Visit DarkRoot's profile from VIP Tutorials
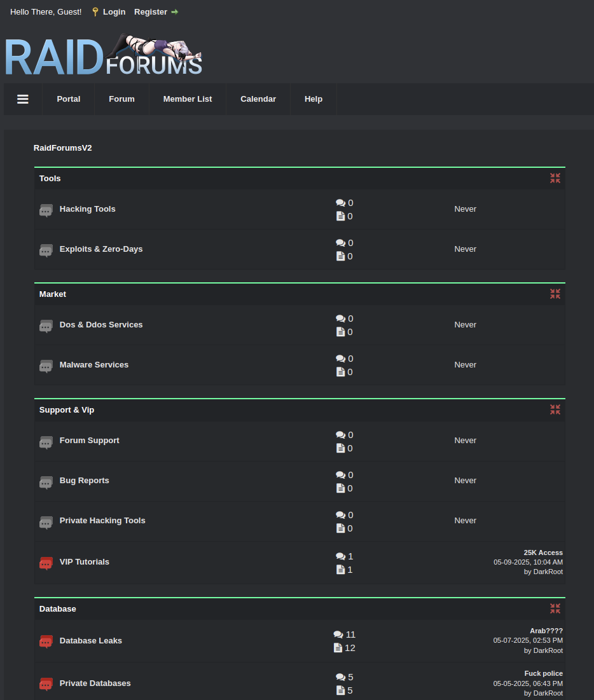This screenshot has height=700, width=594. tap(548, 572)
